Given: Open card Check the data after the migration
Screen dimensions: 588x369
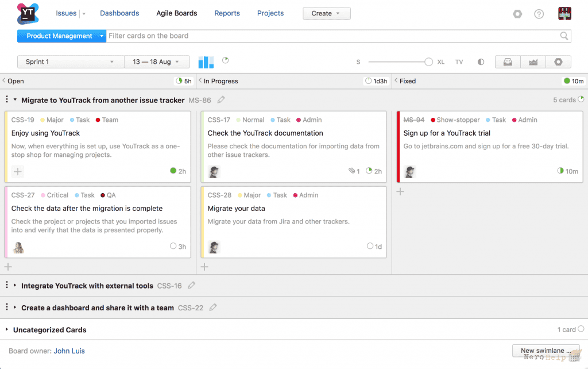Looking at the screenshot, I should 87,208.
